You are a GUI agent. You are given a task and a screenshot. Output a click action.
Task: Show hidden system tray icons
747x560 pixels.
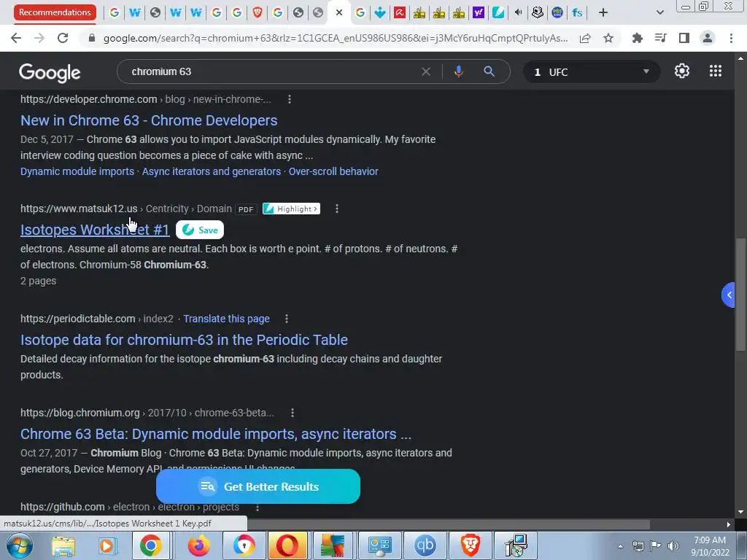pos(620,546)
